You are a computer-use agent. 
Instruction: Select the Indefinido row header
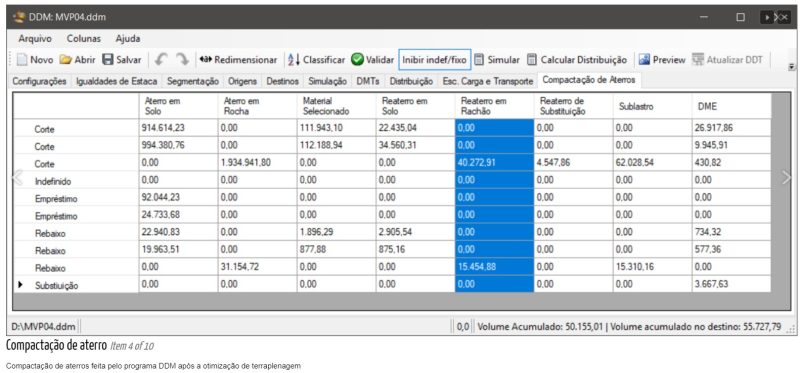coord(76,181)
